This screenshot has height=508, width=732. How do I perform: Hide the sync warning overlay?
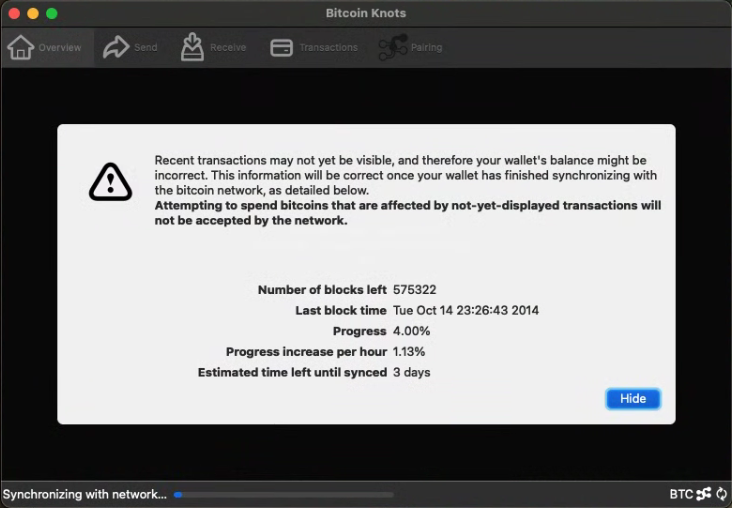pos(633,399)
